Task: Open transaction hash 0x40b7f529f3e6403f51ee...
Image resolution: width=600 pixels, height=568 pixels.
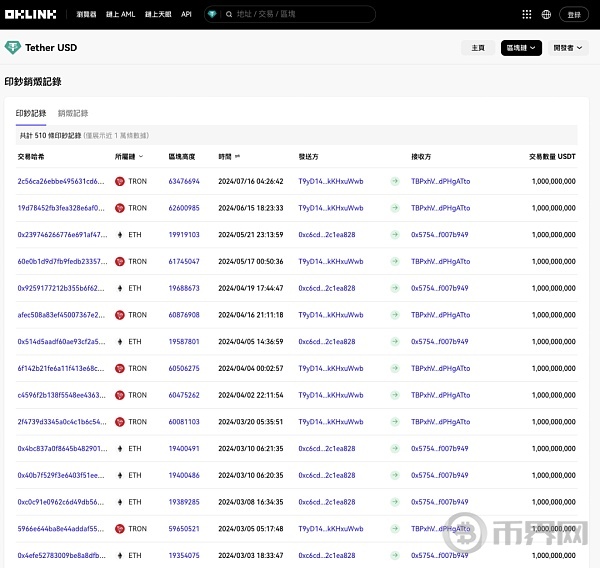Action: click(61, 475)
